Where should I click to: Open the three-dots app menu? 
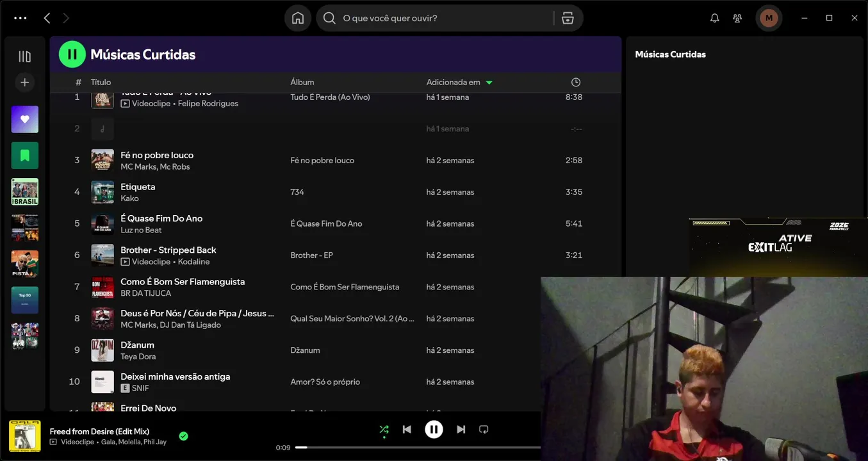[x=20, y=18]
